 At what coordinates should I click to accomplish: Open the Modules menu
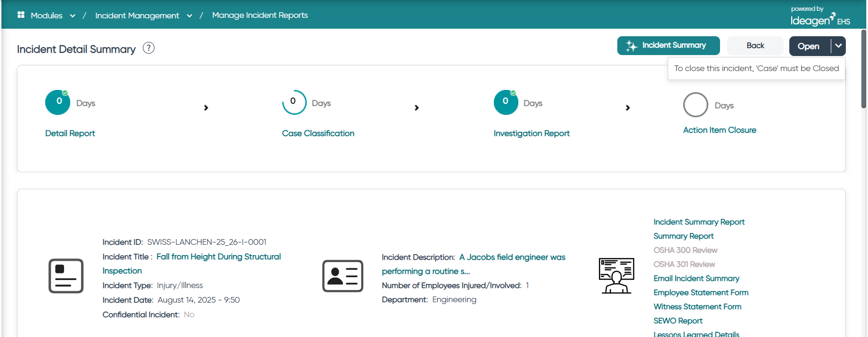[47, 16]
